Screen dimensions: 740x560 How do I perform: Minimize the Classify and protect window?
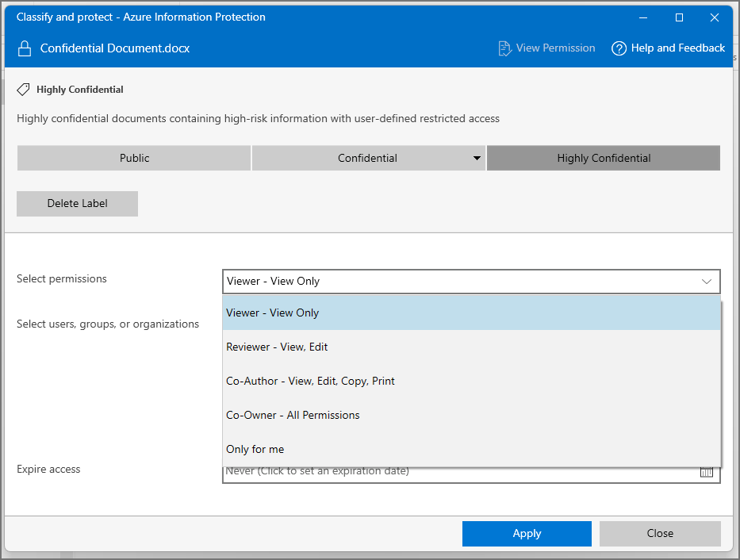(642, 17)
